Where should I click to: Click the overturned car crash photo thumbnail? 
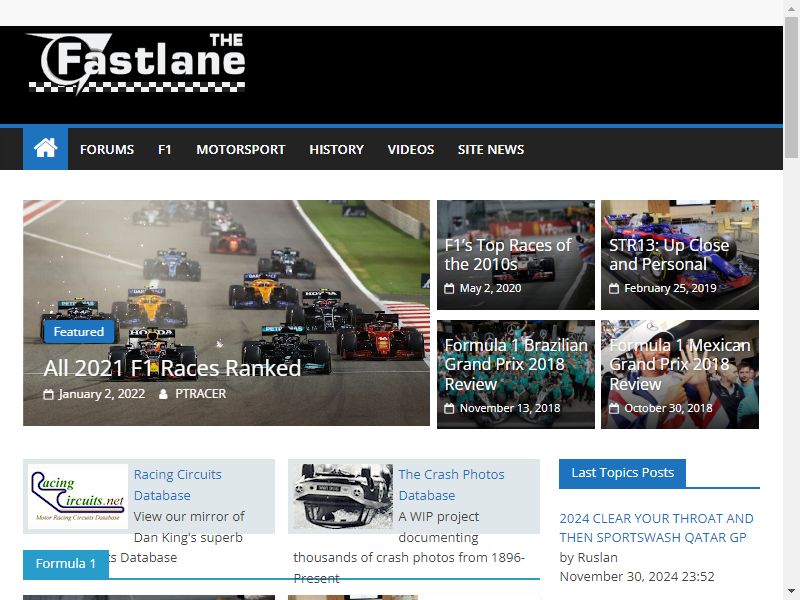pyautogui.click(x=343, y=496)
